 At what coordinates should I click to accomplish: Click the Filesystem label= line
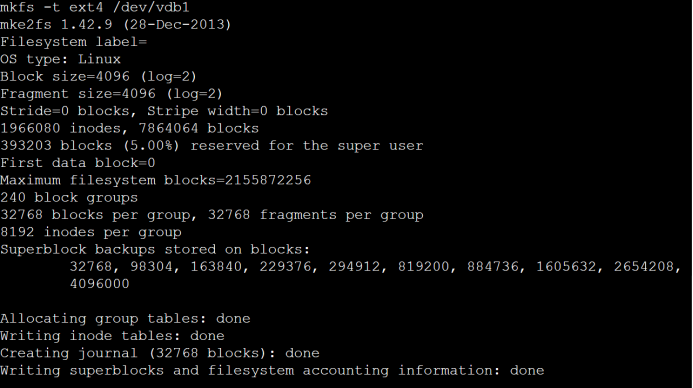point(73,42)
